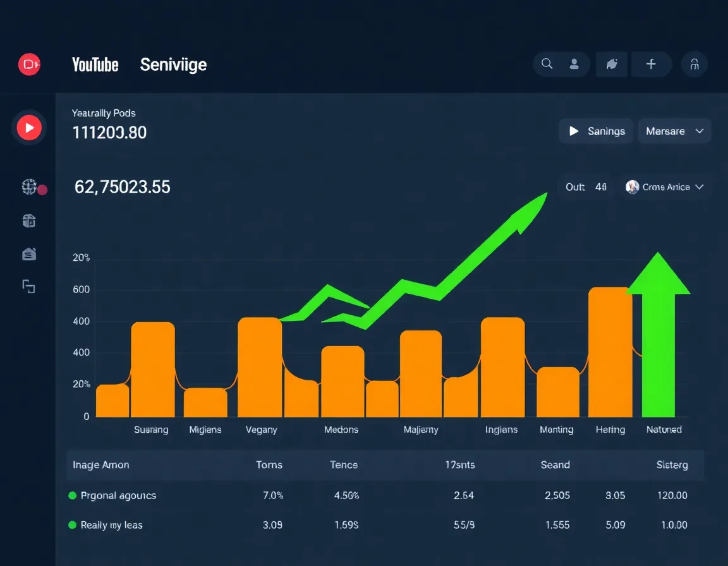Image resolution: width=728 pixels, height=566 pixels.
Task: Click the red logo icon in header
Action: (29, 64)
